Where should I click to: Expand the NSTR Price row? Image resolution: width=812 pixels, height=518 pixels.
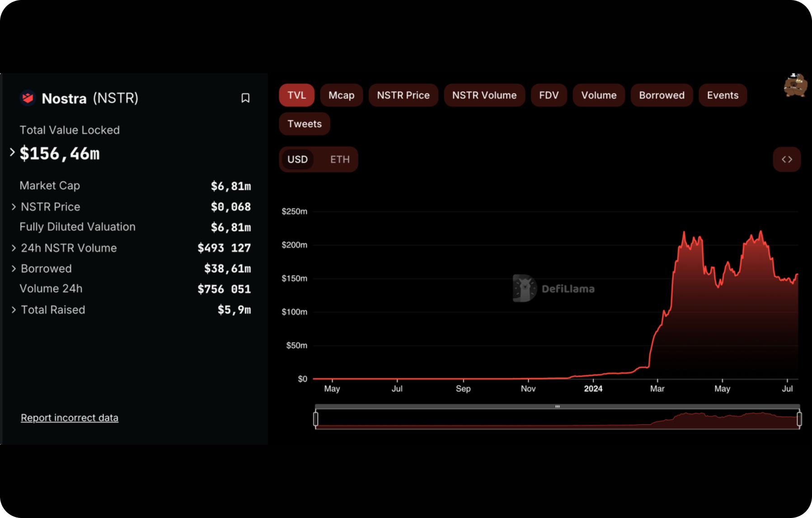coord(14,207)
